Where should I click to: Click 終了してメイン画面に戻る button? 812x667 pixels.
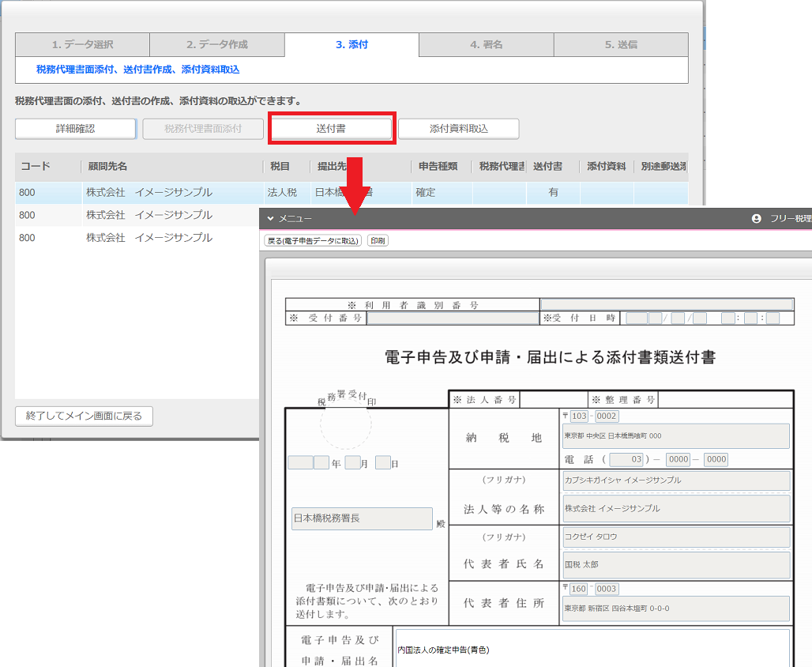pos(84,416)
